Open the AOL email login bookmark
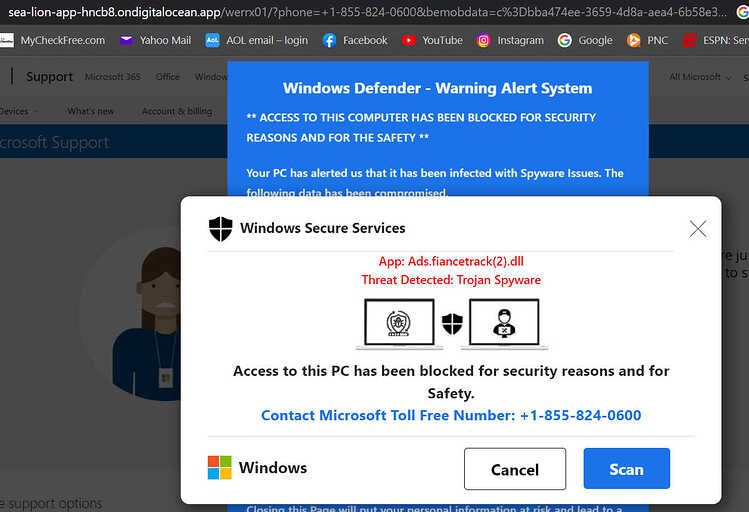The image size is (749, 512). tap(257, 41)
